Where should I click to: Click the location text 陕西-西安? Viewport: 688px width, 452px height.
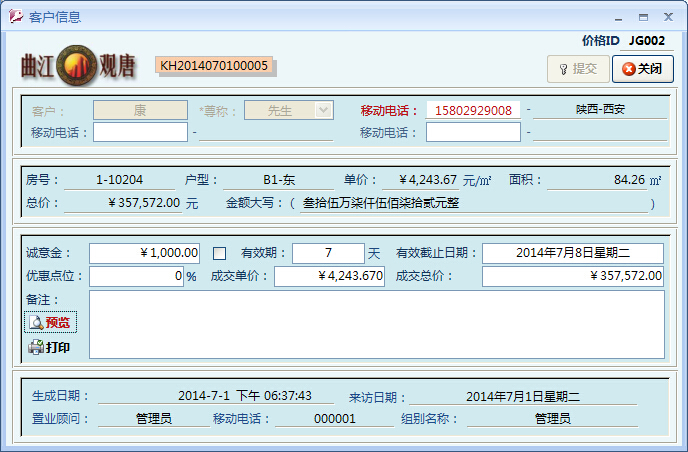(x=600, y=109)
